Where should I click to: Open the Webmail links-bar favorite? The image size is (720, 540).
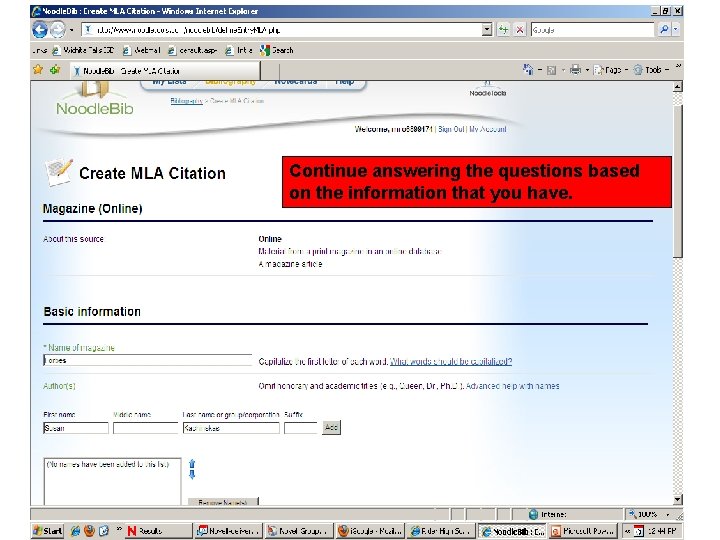point(141,50)
